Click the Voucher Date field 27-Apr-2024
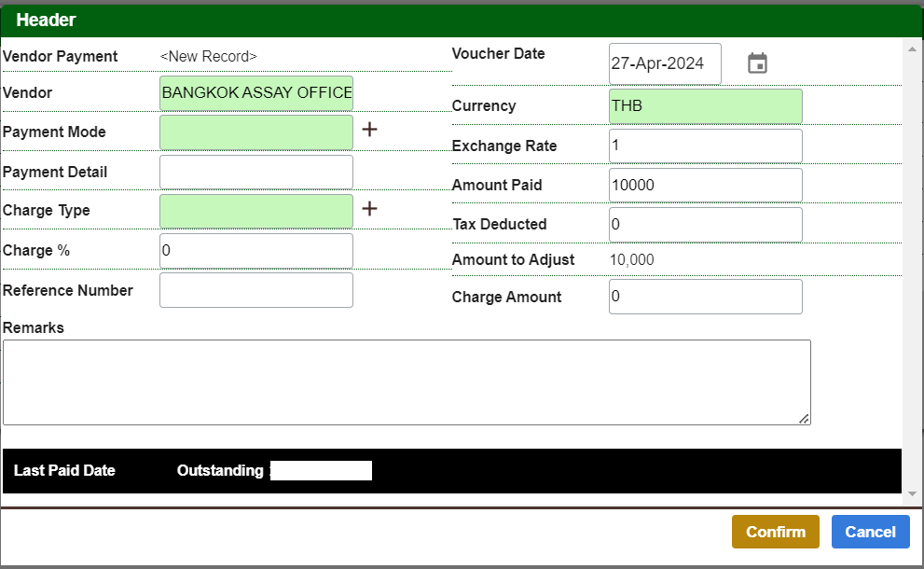The width and height of the screenshot is (924, 569). coord(665,63)
